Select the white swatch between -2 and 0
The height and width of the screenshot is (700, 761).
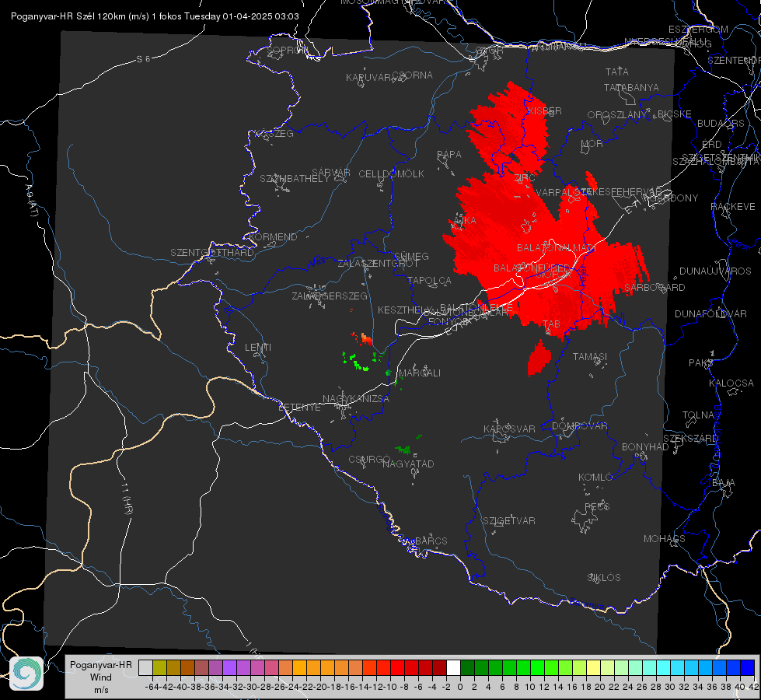click(453, 667)
